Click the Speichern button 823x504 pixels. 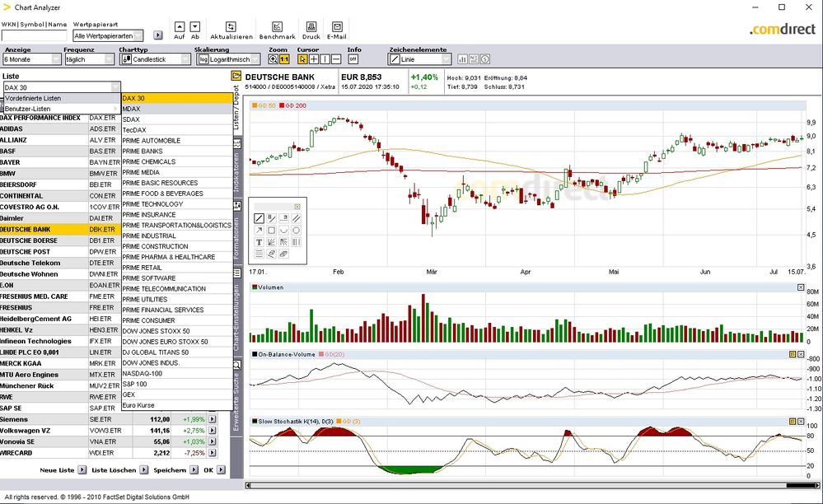tap(175, 469)
